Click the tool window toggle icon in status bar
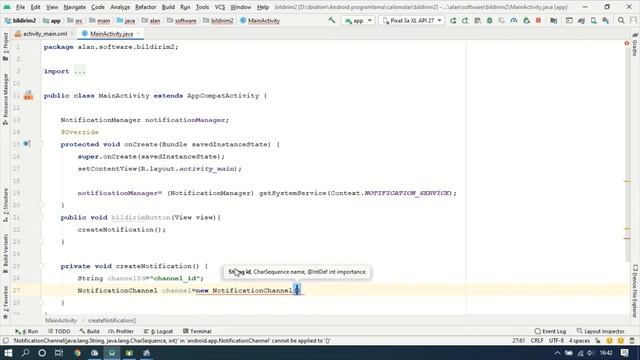Viewport: 640px width, 360px height. coord(5,340)
